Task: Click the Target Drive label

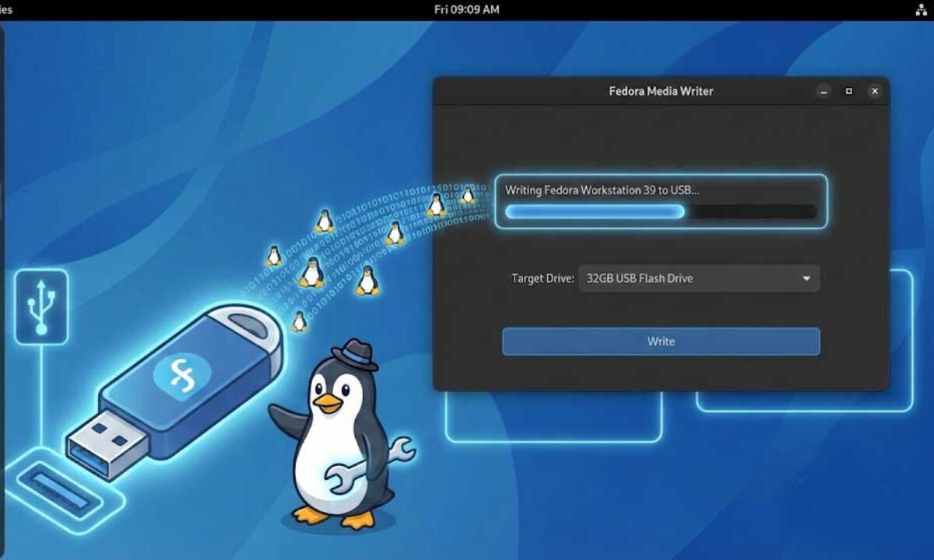Action: point(542,278)
